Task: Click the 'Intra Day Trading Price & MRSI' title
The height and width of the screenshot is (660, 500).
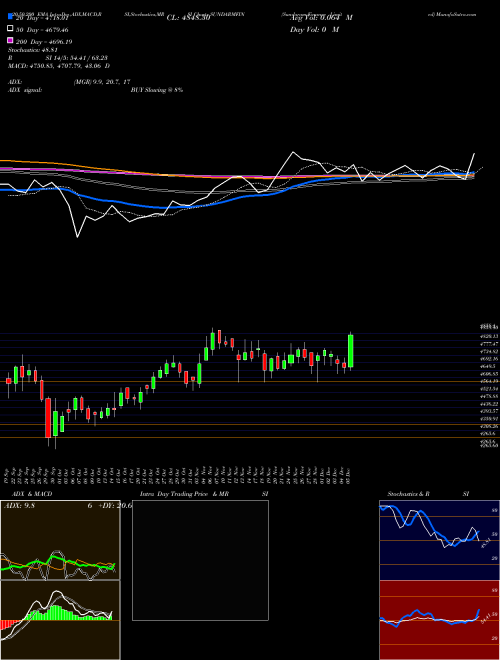Action: click(x=206, y=494)
